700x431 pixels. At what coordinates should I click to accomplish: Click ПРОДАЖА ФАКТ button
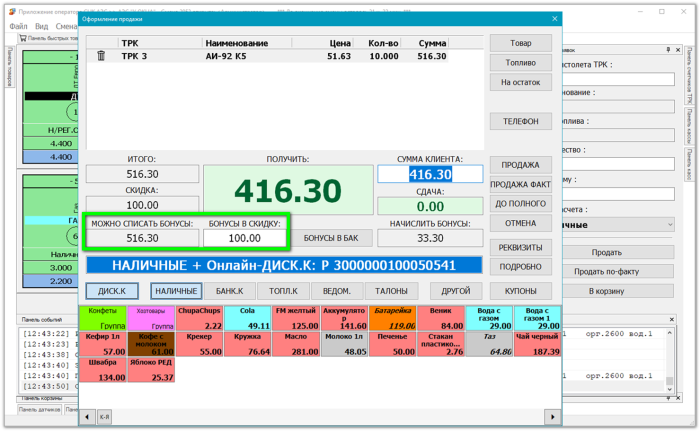(x=521, y=184)
